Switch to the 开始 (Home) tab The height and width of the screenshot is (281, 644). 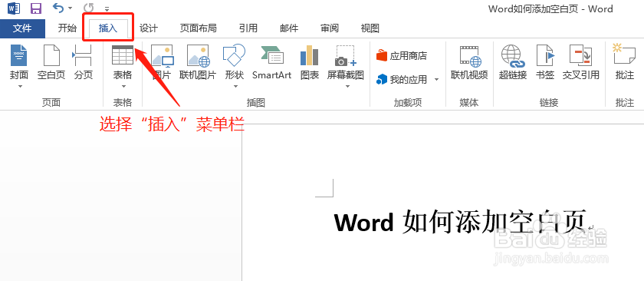pyautogui.click(x=67, y=28)
